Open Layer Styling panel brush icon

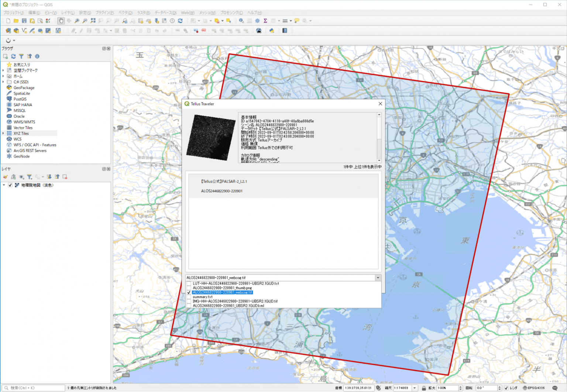5,177
